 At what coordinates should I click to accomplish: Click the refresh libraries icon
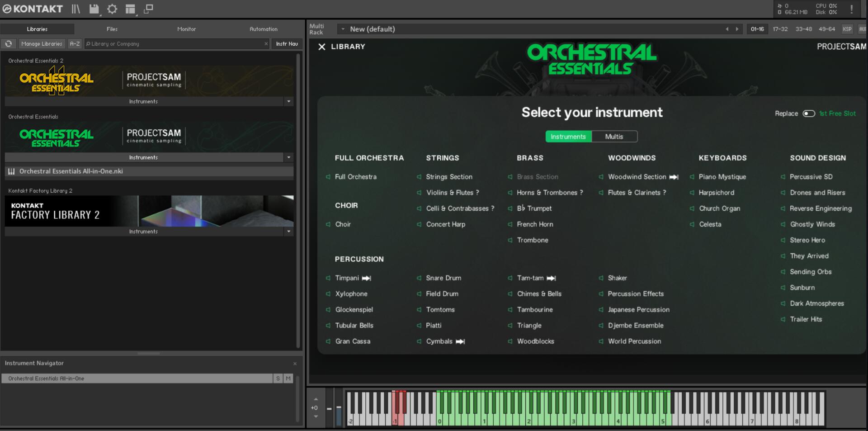click(x=9, y=44)
